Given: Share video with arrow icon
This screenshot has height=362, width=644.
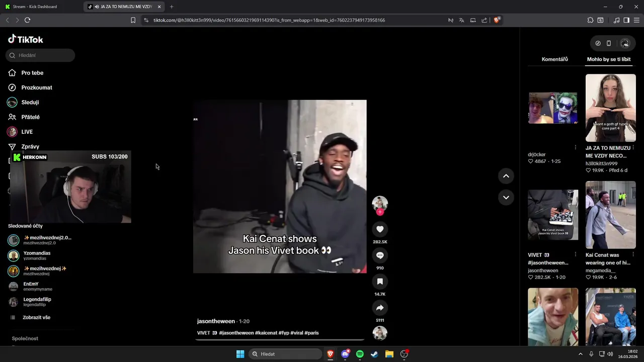Looking at the screenshot, I should click(380, 308).
